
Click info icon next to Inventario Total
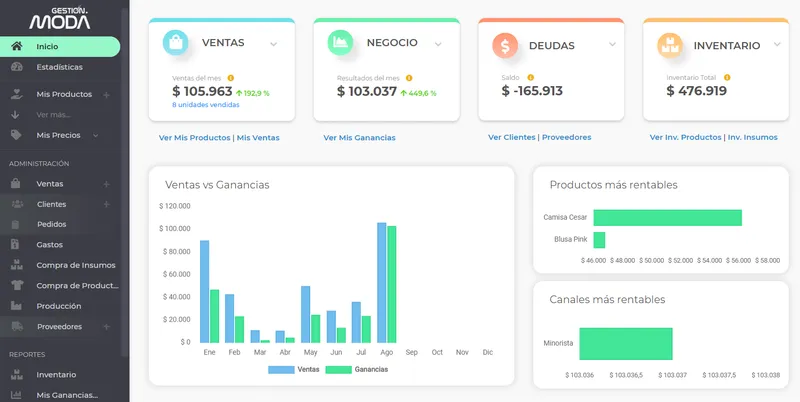point(727,78)
